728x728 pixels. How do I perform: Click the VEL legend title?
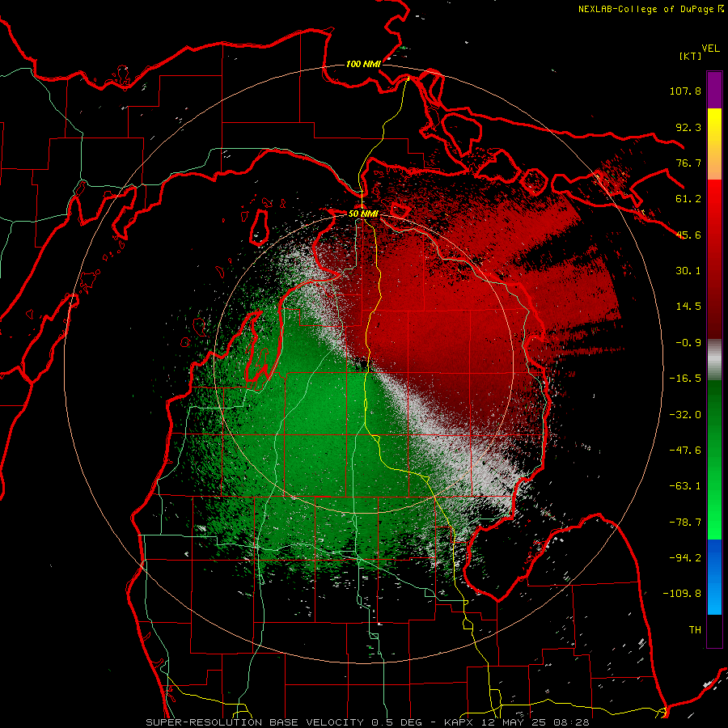[x=710, y=49]
